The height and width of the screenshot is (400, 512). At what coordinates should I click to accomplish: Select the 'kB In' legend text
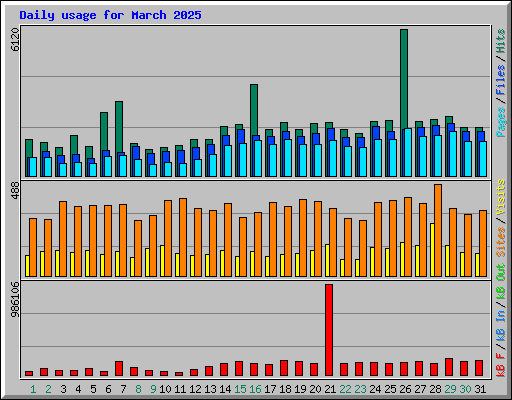click(x=501, y=325)
